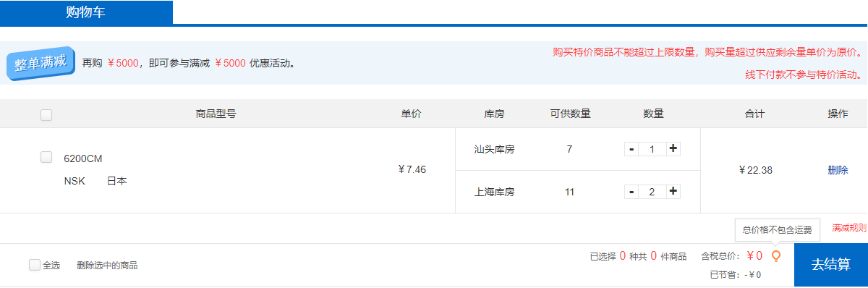Click 删除 to remove the 6200CM item

(838, 170)
